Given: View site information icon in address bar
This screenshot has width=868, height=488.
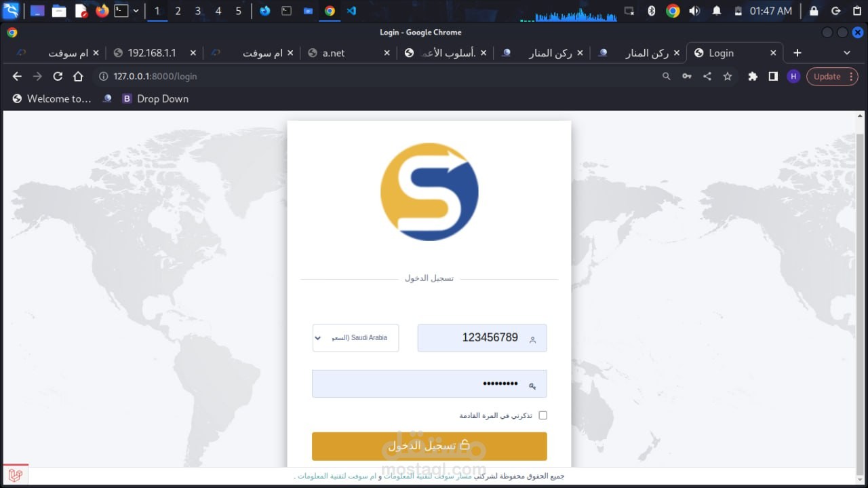Looking at the screenshot, I should (104, 77).
